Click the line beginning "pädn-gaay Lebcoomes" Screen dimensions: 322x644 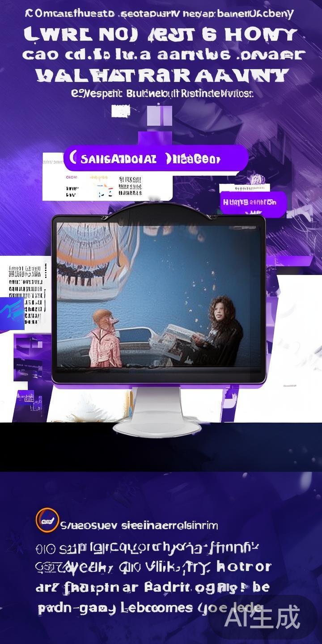coord(149,608)
